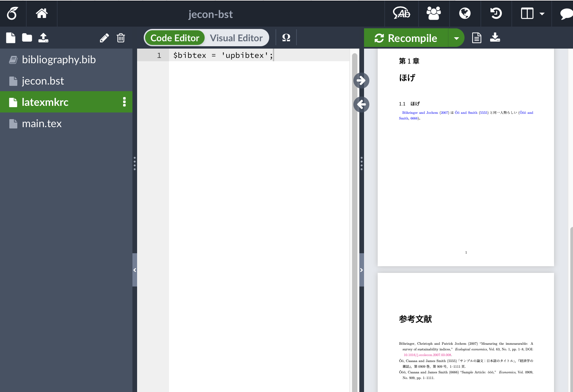Open the Review track changes icon

pyautogui.click(x=401, y=14)
